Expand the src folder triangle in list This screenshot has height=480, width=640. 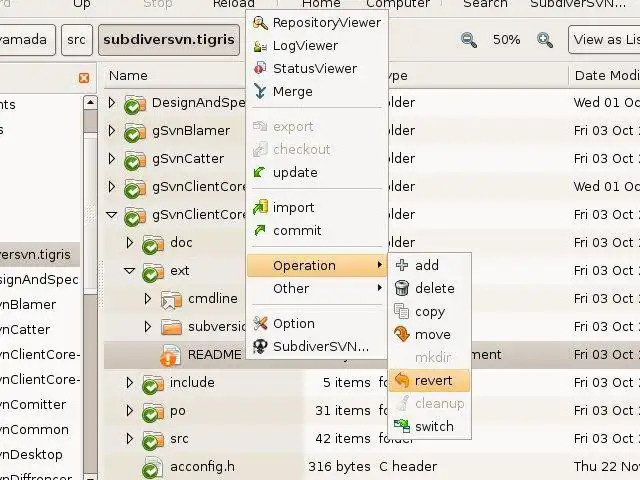[x=129, y=439]
